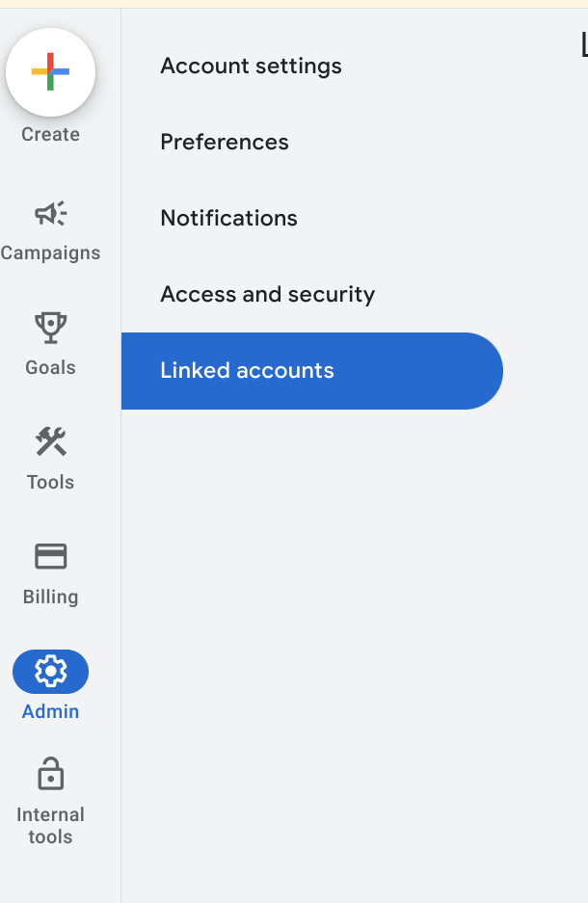This screenshot has height=903, width=588.
Task: Select the Internal tools label
Action: [x=50, y=825]
